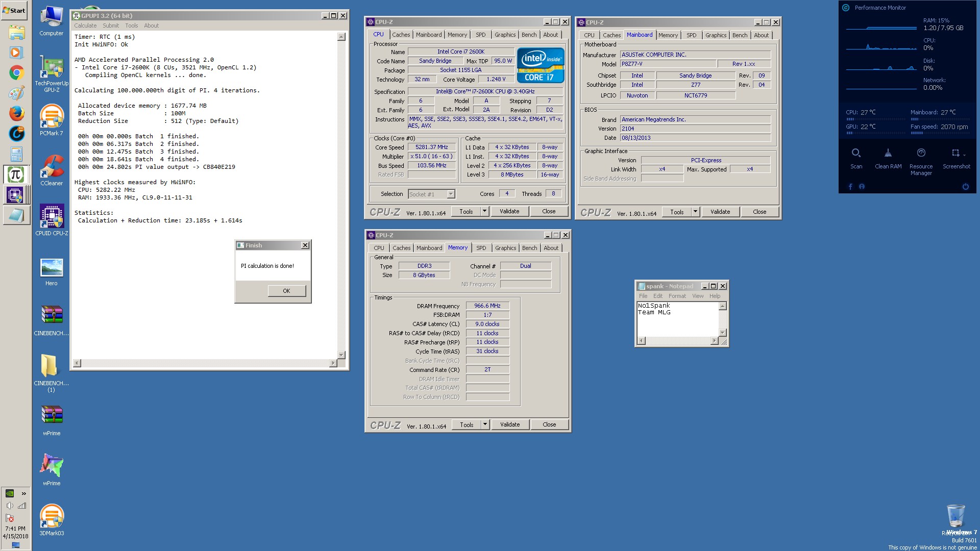Click the clock showing 7:41 PM
This screenshot has height=551, width=980.
[15, 529]
